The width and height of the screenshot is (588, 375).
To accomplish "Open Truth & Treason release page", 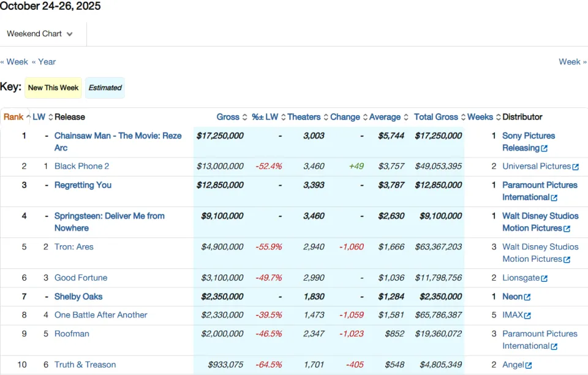I will (85, 365).
